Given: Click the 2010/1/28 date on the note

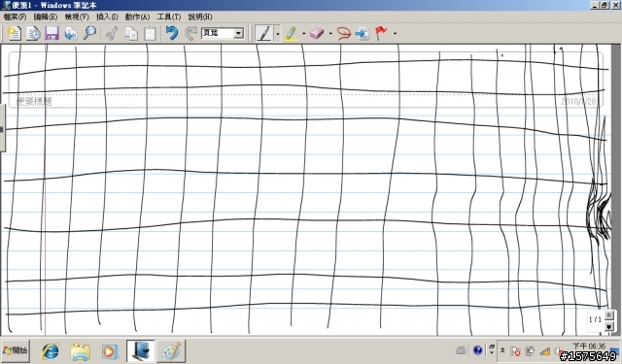Looking at the screenshot, I should 578,101.
